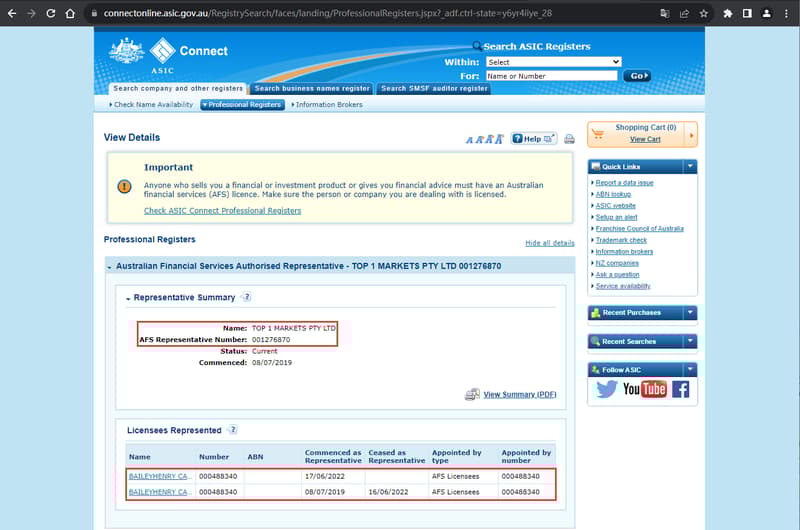800x530 pixels.
Task: Click Report a data issue link
Action: pyautogui.click(x=624, y=183)
